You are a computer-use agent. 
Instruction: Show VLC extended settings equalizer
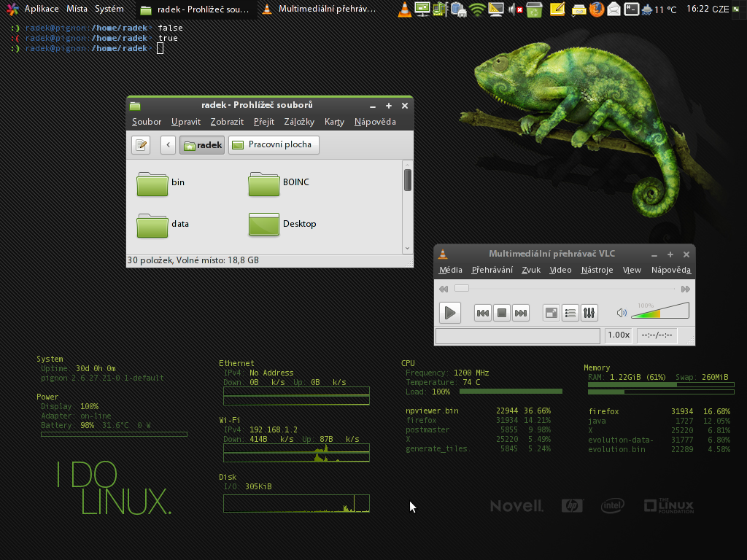589,313
